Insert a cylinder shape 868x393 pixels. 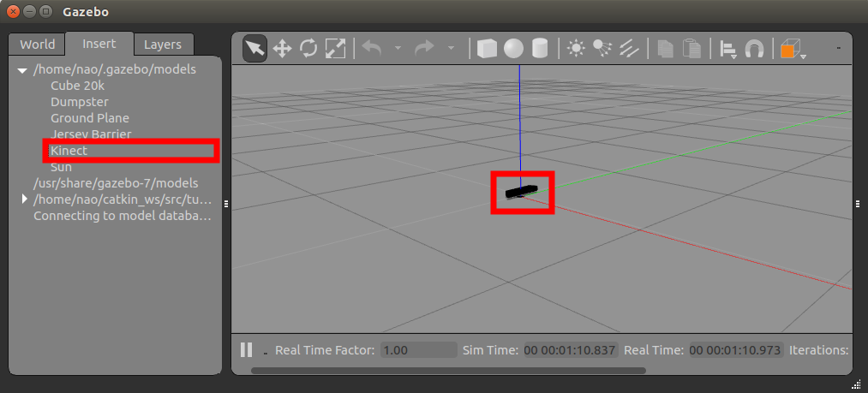click(x=540, y=49)
